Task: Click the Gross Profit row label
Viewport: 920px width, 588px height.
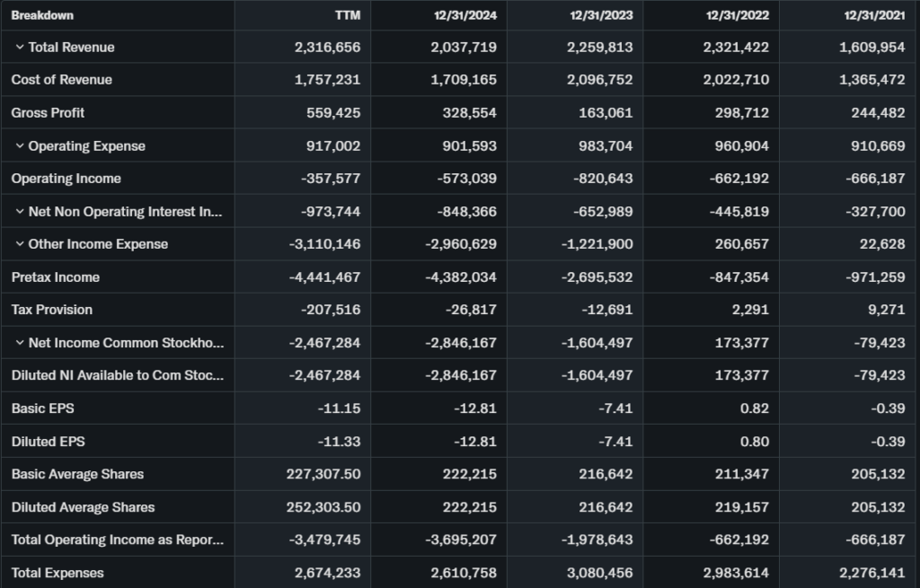Action: (48, 113)
